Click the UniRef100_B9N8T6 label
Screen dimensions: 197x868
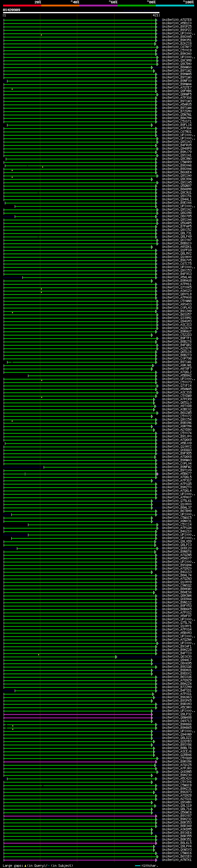tap(176, 552)
